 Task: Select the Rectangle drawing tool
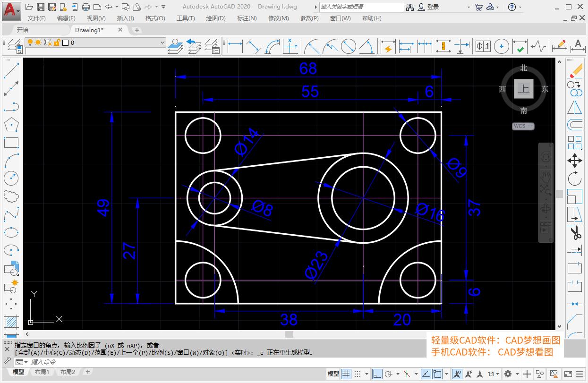[x=12, y=142]
